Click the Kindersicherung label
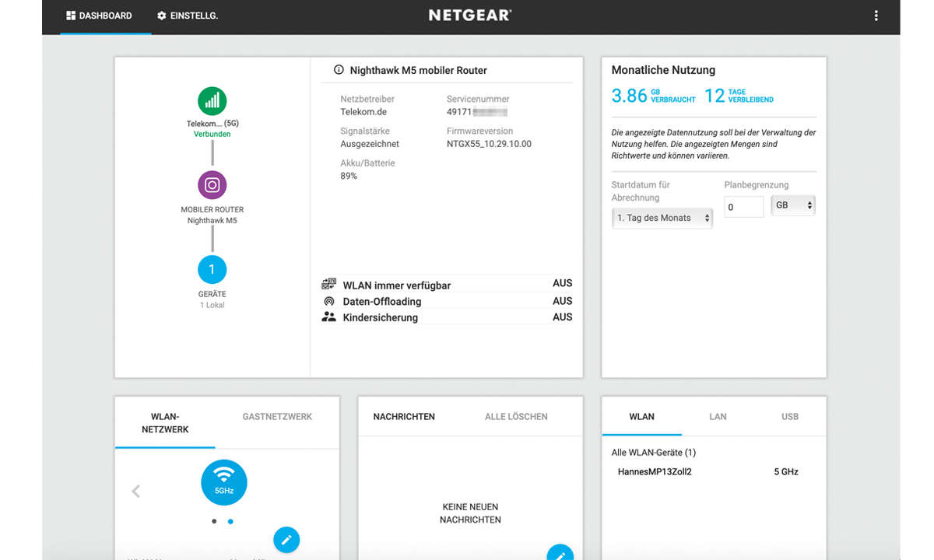The width and height of the screenshot is (934, 560). point(381,318)
